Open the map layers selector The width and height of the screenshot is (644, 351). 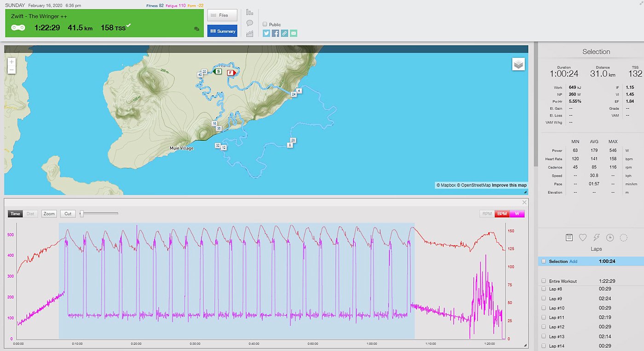coord(518,64)
